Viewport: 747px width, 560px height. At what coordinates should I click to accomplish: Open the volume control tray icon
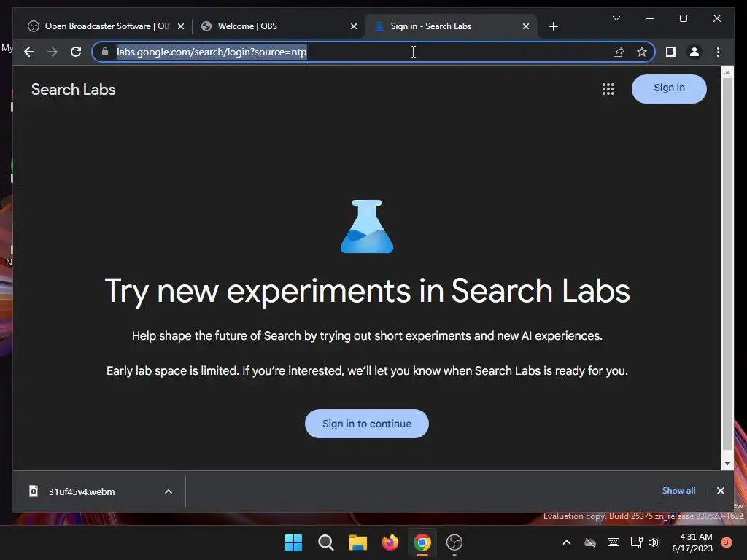tap(654, 542)
